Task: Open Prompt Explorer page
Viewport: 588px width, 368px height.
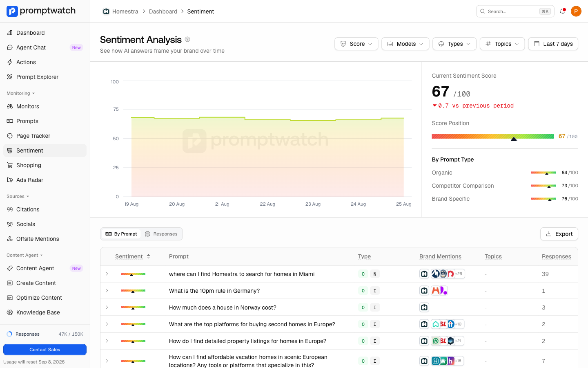Action: coord(45,77)
